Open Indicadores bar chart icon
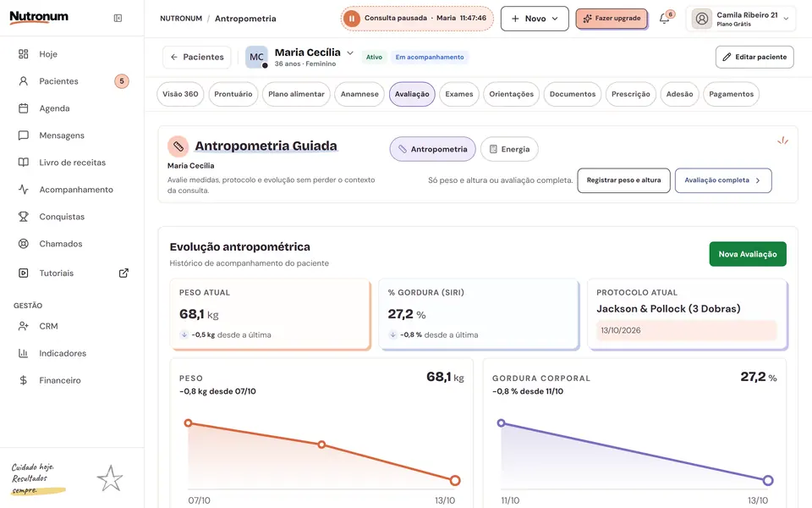Image resolution: width=812 pixels, height=508 pixels. [24, 353]
